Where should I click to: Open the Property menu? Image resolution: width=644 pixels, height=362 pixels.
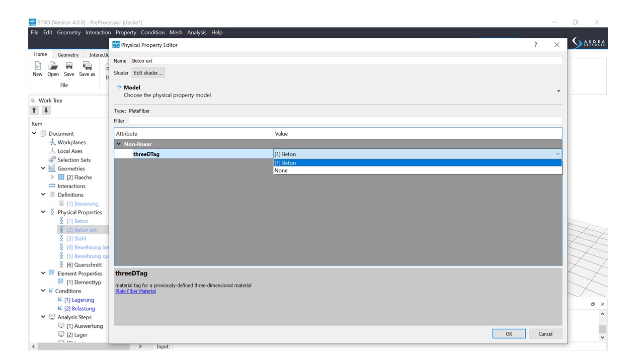[x=126, y=32]
